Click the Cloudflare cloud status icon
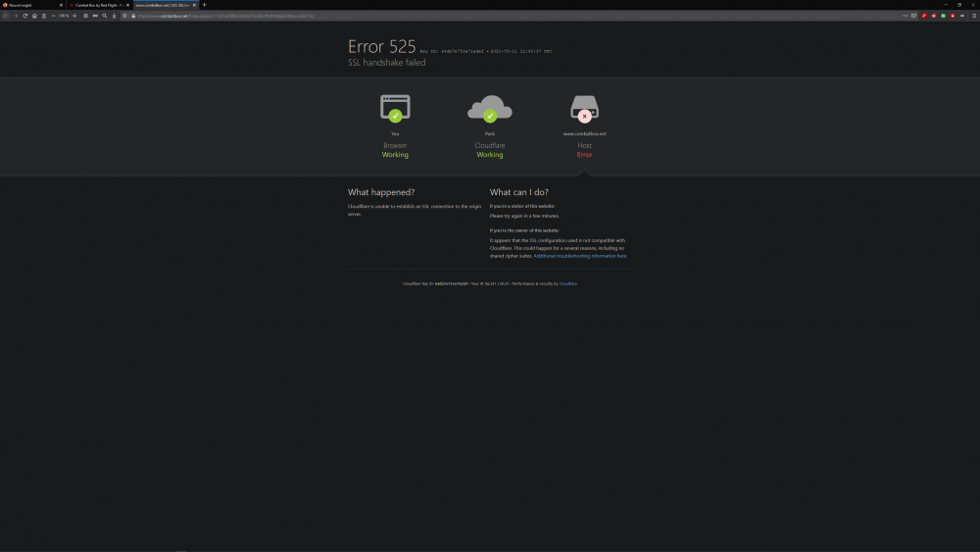 click(x=490, y=108)
